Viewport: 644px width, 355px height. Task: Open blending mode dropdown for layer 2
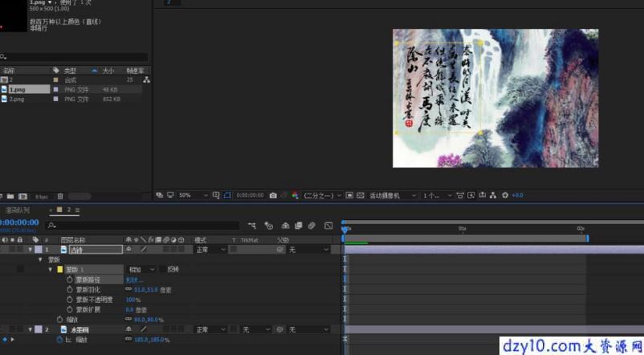point(210,329)
